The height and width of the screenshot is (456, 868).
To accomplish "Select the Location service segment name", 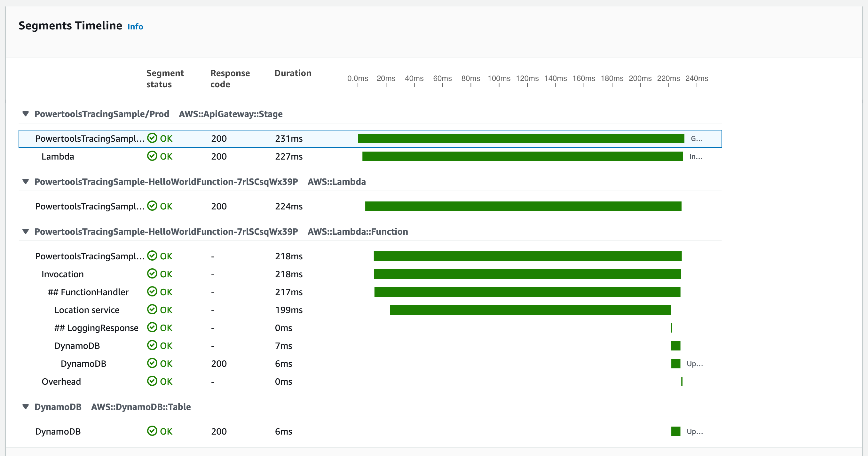I will click(87, 310).
